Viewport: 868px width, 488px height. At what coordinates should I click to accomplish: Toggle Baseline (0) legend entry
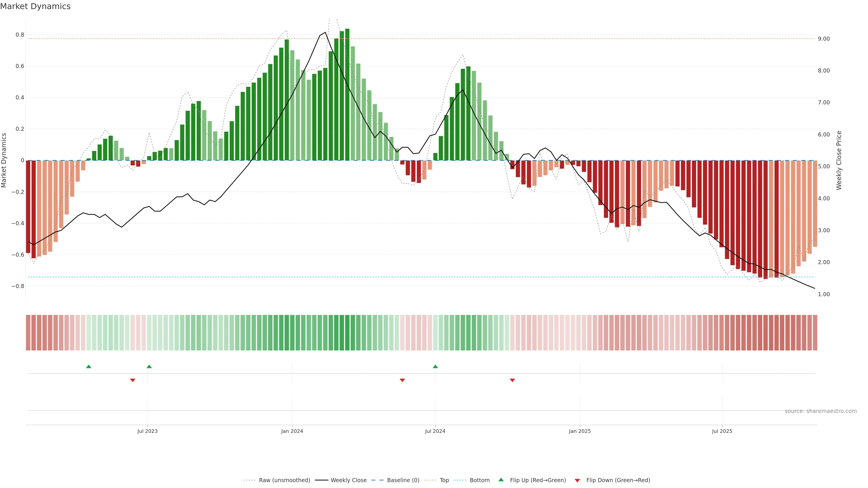point(403,480)
